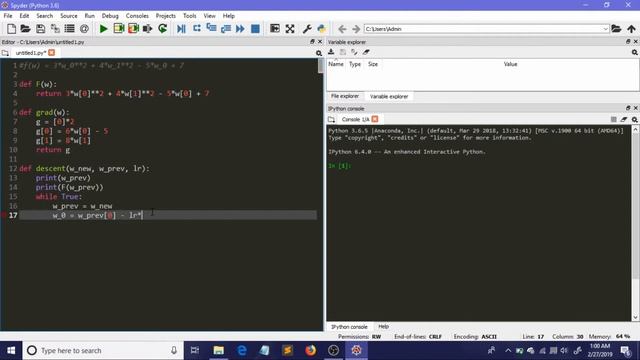Interrupt the kernel with the stop square
640x360 pixels.
[x=613, y=119]
